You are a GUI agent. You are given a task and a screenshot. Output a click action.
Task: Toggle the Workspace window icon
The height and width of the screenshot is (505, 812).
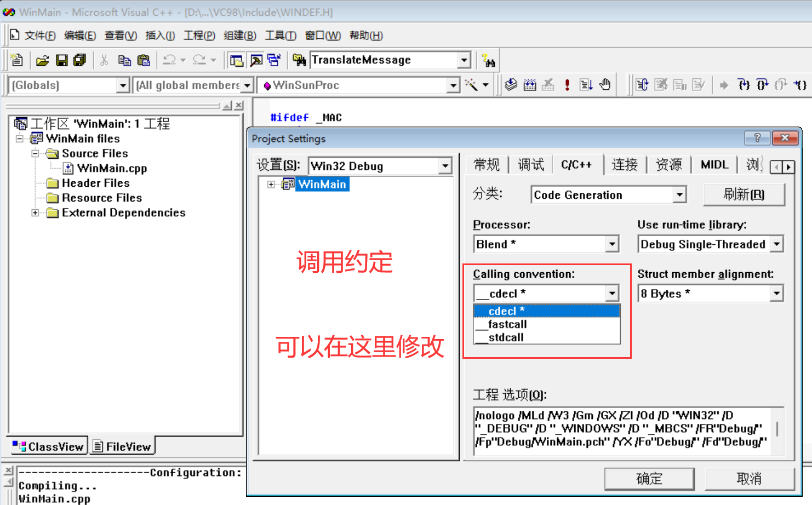pos(237,60)
